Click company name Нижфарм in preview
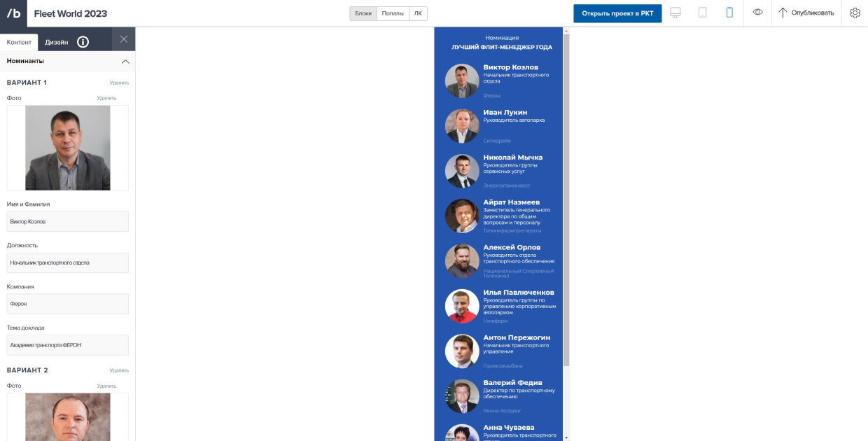The height and width of the screenshot is (441, 868). [496, 321]
